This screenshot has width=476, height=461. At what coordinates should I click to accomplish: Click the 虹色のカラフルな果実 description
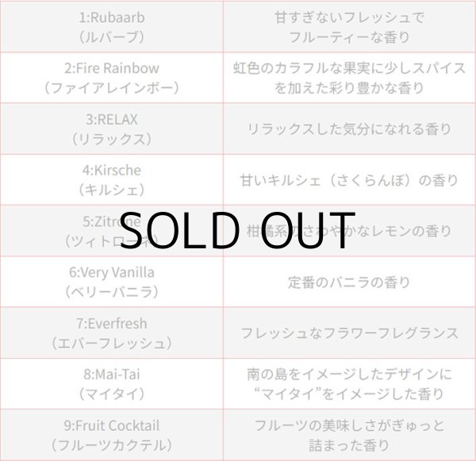(x=349, y=78)
